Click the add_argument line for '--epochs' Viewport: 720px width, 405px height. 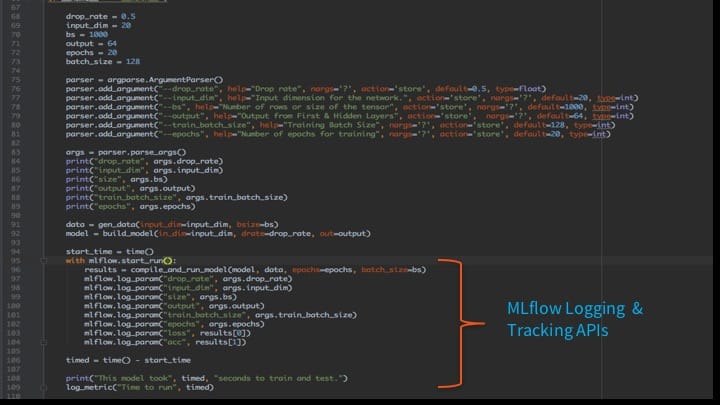point(338,134)
